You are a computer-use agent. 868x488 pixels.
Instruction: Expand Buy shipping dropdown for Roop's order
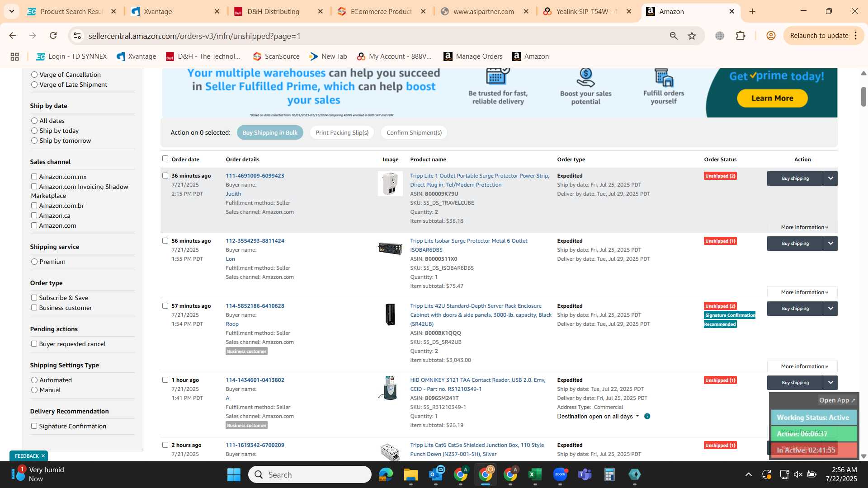tap(830, 309)
